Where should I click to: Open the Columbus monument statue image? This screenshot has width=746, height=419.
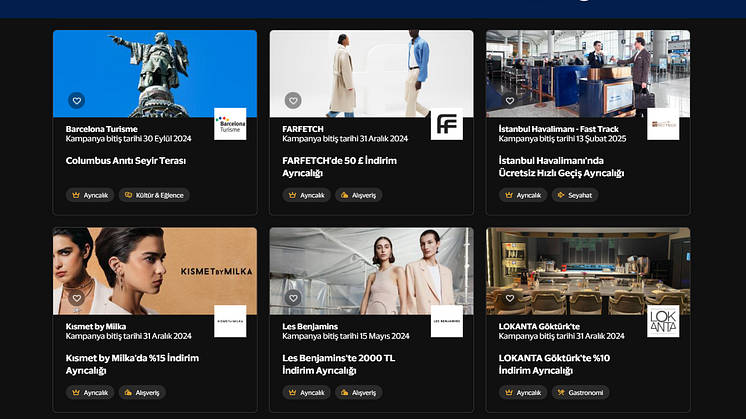[155, 74]
